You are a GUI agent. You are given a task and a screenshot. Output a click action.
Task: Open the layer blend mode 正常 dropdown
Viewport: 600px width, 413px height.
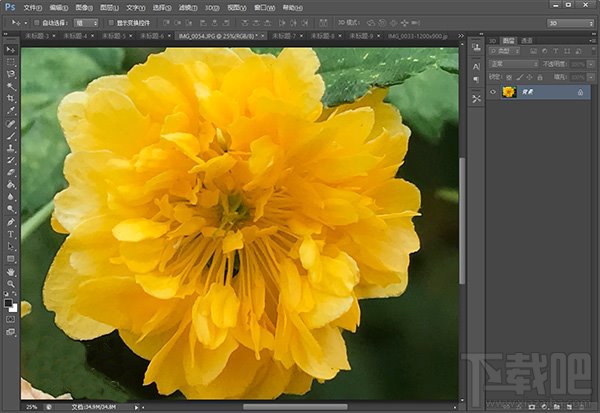(x=511, y=66)
